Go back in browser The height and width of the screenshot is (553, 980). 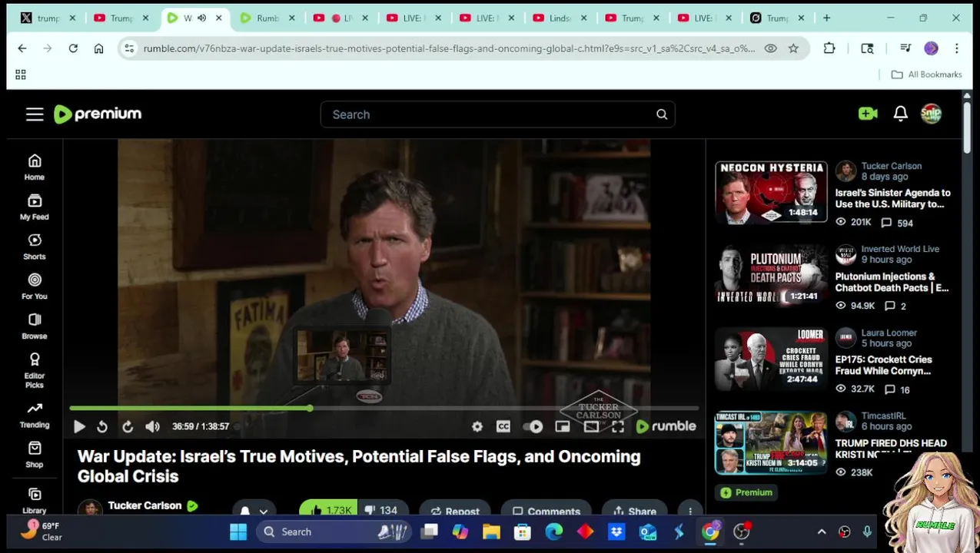pyautogui.click(x=22, y=48)
